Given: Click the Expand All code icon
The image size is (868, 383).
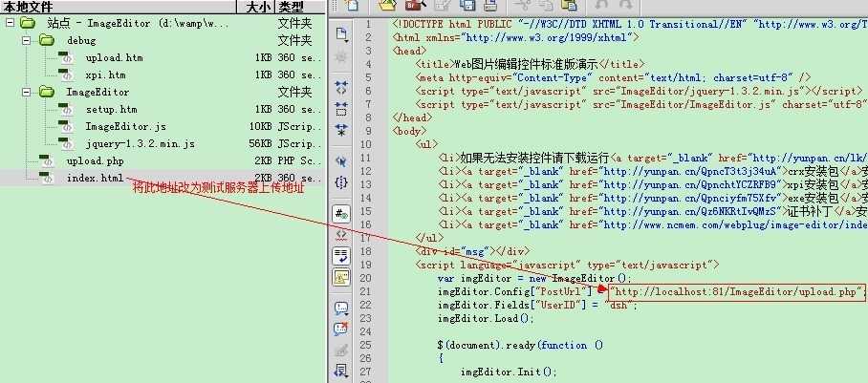Looking at the screenshot, I should [341, 131].
